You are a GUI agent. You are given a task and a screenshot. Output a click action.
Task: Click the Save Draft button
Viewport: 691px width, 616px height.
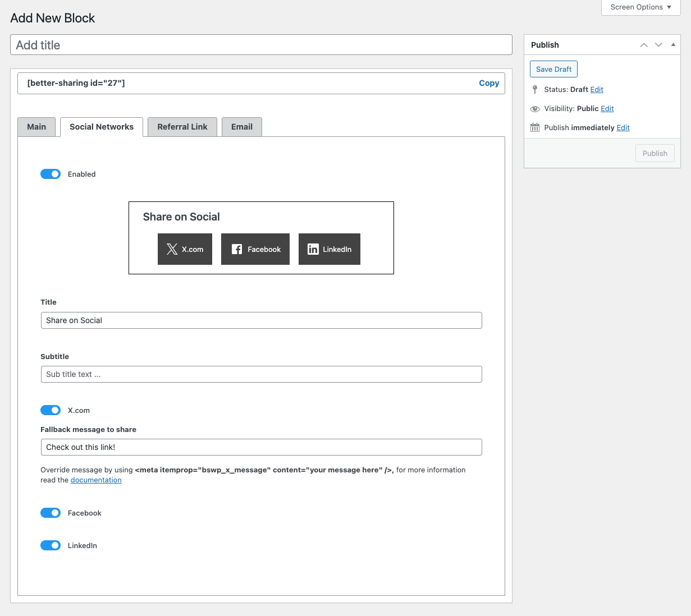tap(553, 69)
